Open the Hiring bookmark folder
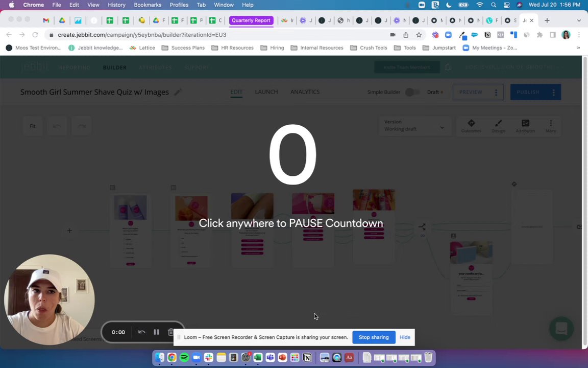The image size is (588, 368). [x=272, y=48]
